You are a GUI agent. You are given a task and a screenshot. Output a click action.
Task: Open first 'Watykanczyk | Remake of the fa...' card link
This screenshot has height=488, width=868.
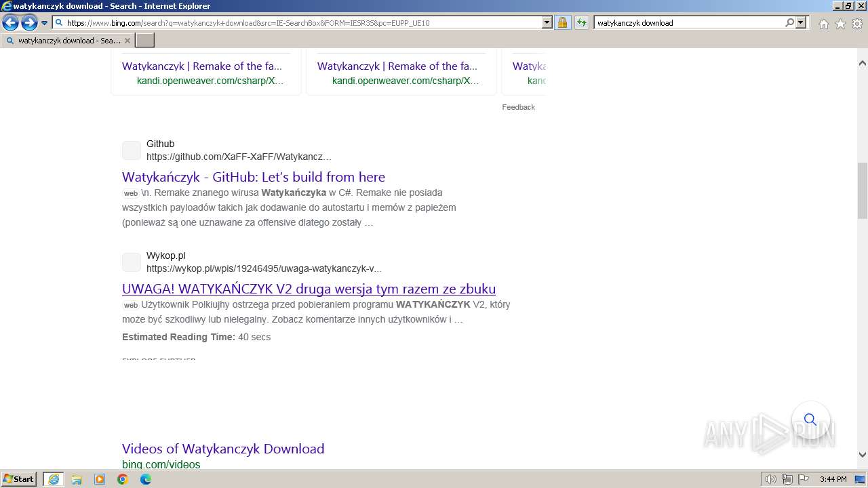click(x=202, y=66)
